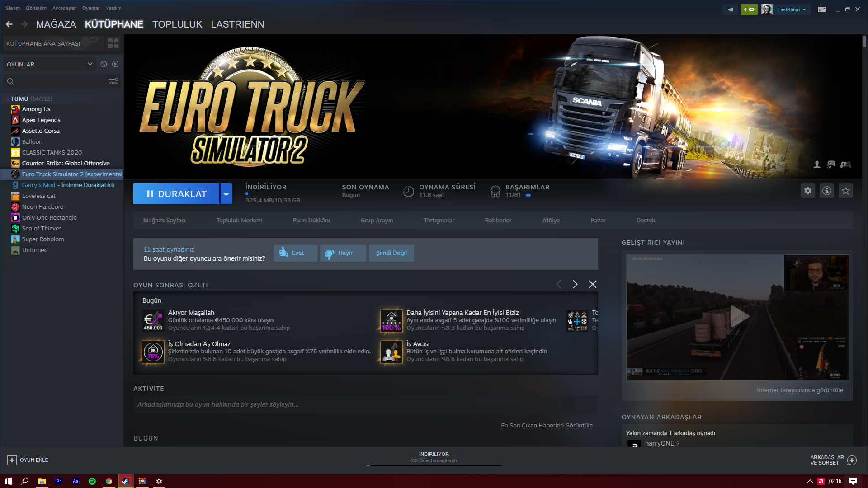Open the Mağaza top navigation tab
Screen dimensions: 868x488
click(56, 24)
